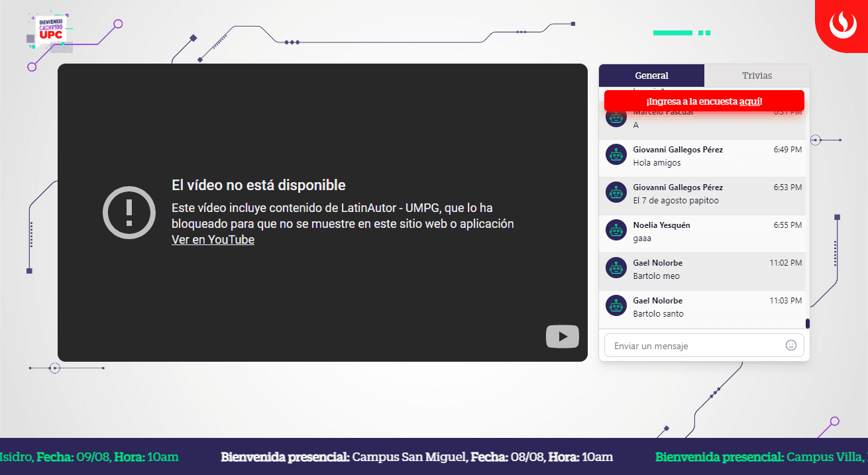The image size is (868, 475).
Task: Click the message 'Hola amigos'
Action: (x=657, y=163)
